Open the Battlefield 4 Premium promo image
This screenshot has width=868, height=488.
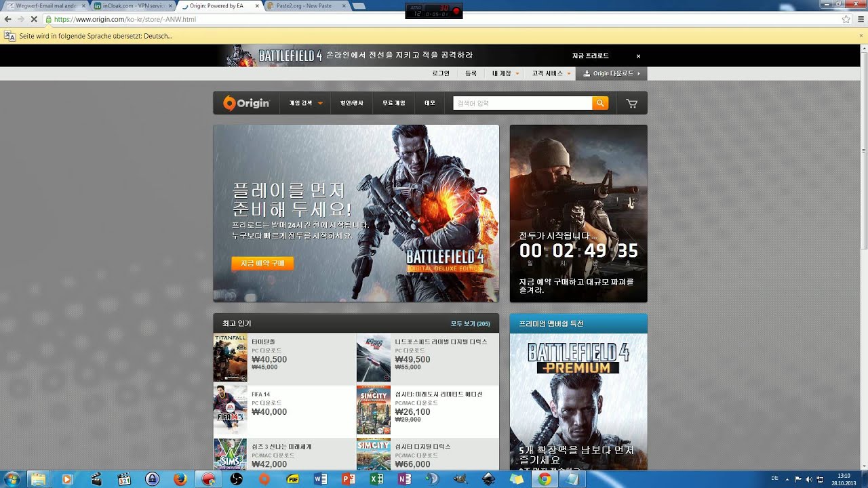click(578, 401)
